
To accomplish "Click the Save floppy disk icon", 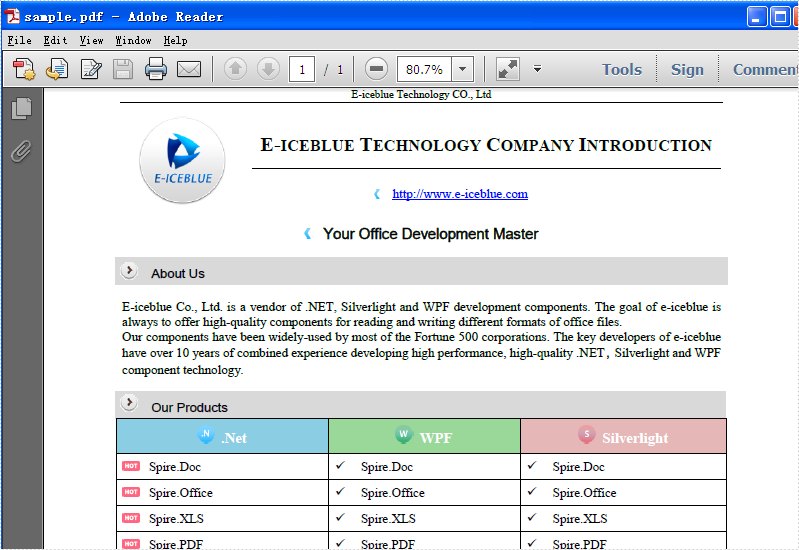I will pos(123,69).
